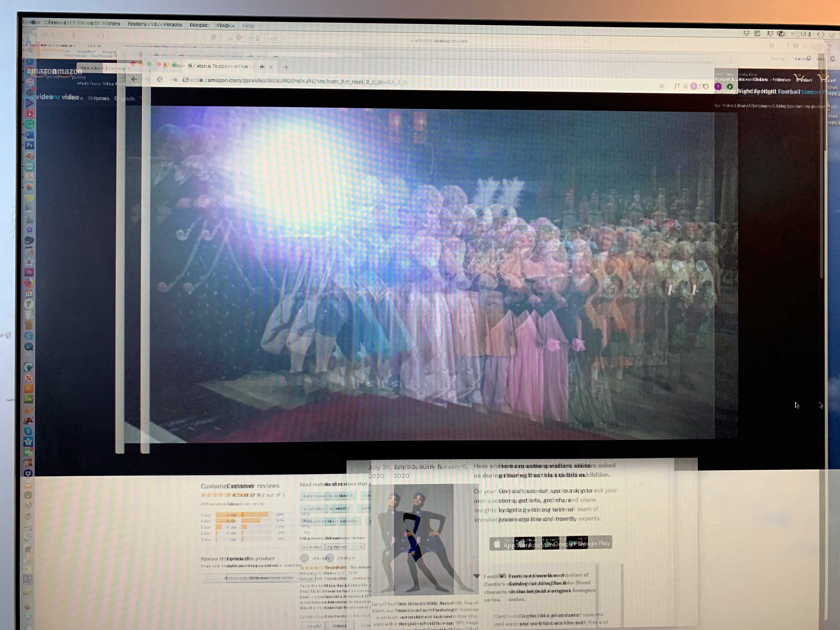Select the Originals tab in Prime Video
840x630 pixels.
[99, 98]
